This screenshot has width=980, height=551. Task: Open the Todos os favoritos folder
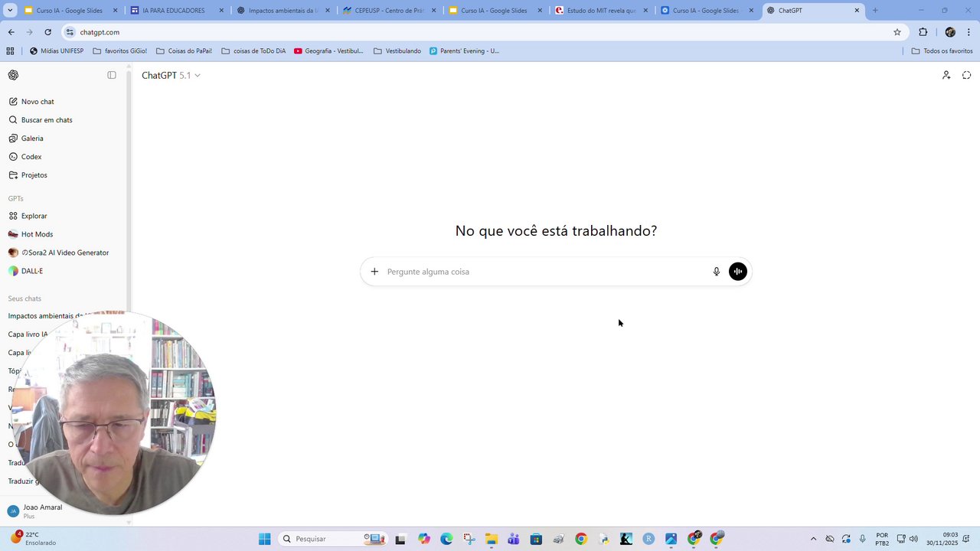pos(942,51)
